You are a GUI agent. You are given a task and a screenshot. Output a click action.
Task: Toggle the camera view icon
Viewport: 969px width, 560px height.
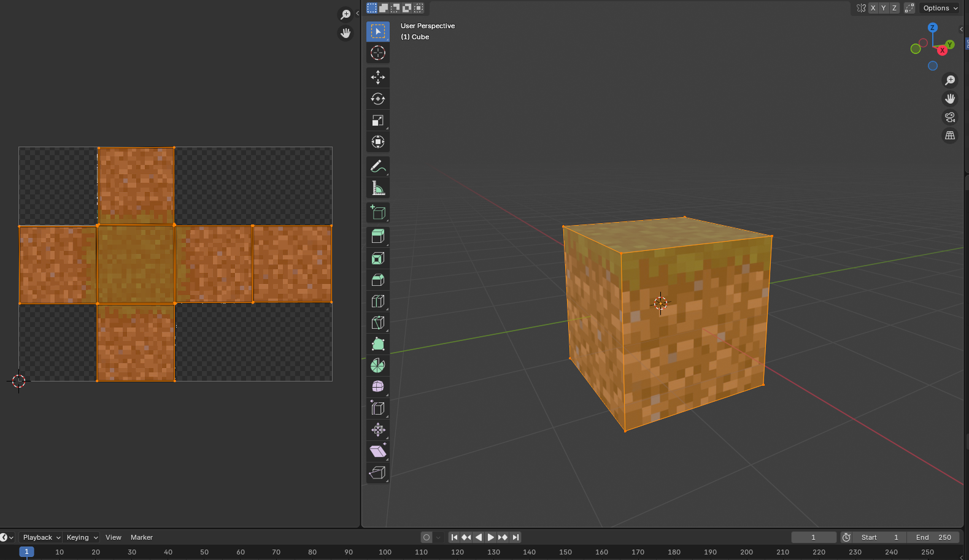(x=950, y=117)
